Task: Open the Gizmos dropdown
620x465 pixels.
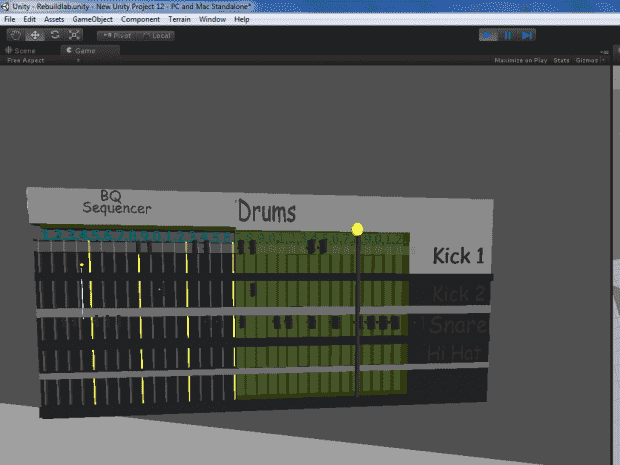Action: coord(587,60)
